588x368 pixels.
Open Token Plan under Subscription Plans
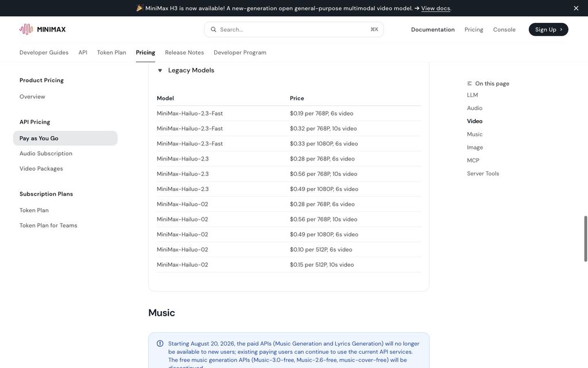tap(34, 210)
